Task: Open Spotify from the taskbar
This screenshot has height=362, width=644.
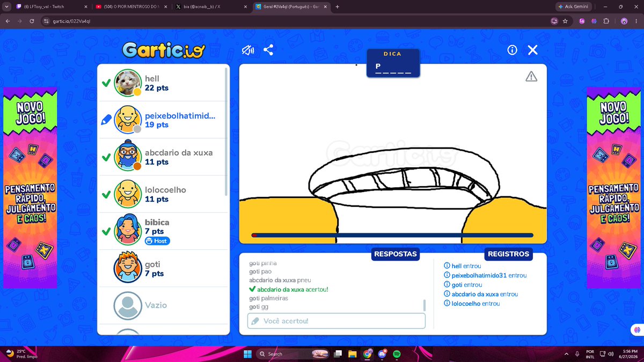Action: (x=397, y=354)
